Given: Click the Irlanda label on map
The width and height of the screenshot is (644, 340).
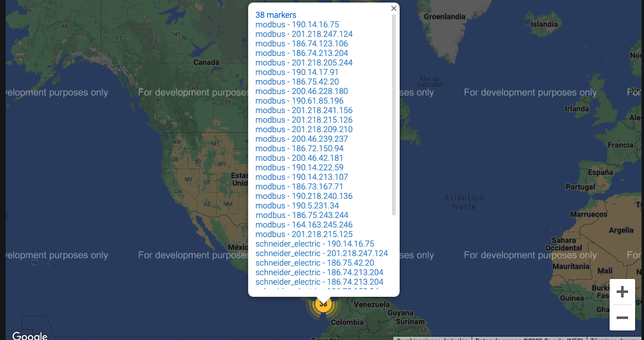Looking at the screenshot, I should pos(577,109).
